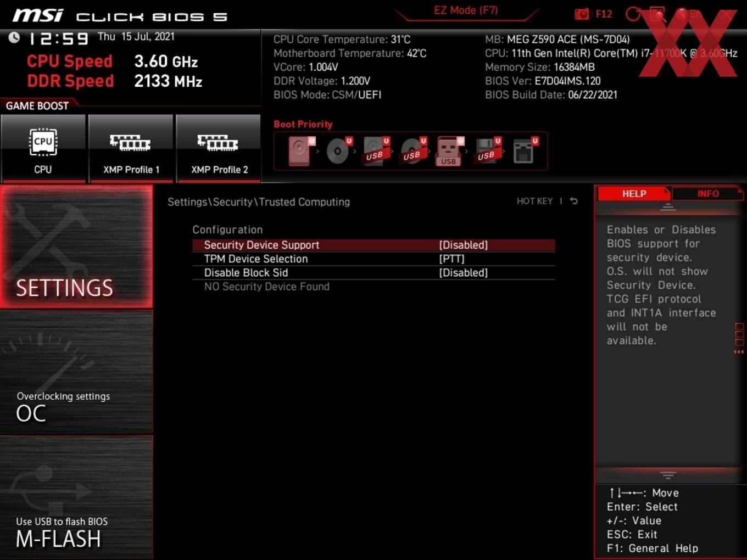Click the circular arrow icon beside F12

point(633,14)
